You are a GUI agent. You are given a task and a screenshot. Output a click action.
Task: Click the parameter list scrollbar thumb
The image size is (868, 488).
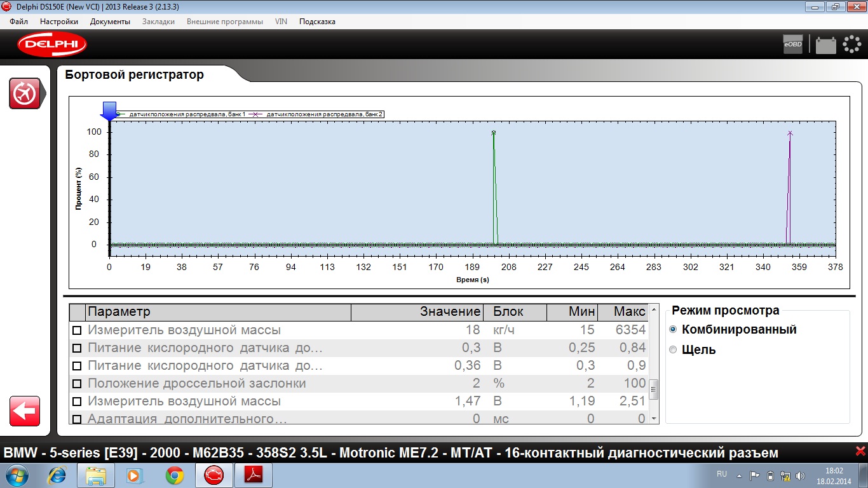click(653, 389)
